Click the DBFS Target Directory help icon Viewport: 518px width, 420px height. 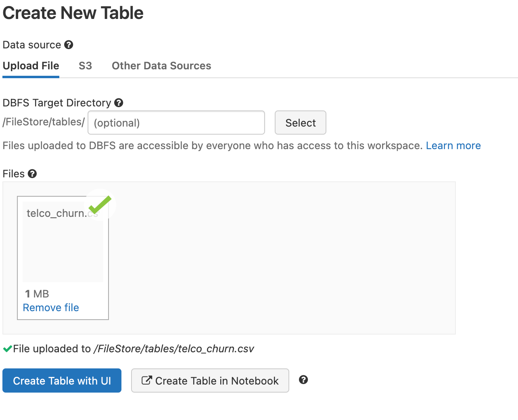point(119,103)
